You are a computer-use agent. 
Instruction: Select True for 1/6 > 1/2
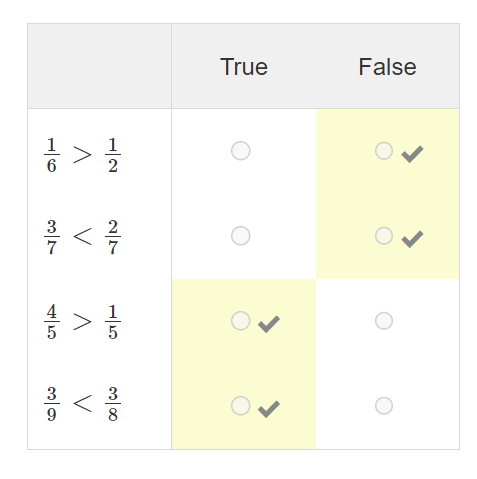240,151
